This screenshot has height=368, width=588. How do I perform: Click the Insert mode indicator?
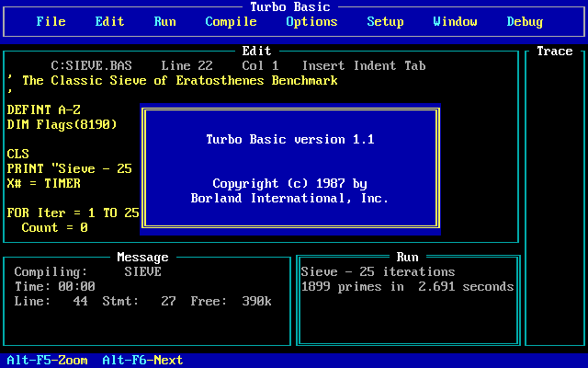pyautogui.click(x=323, y=65)
